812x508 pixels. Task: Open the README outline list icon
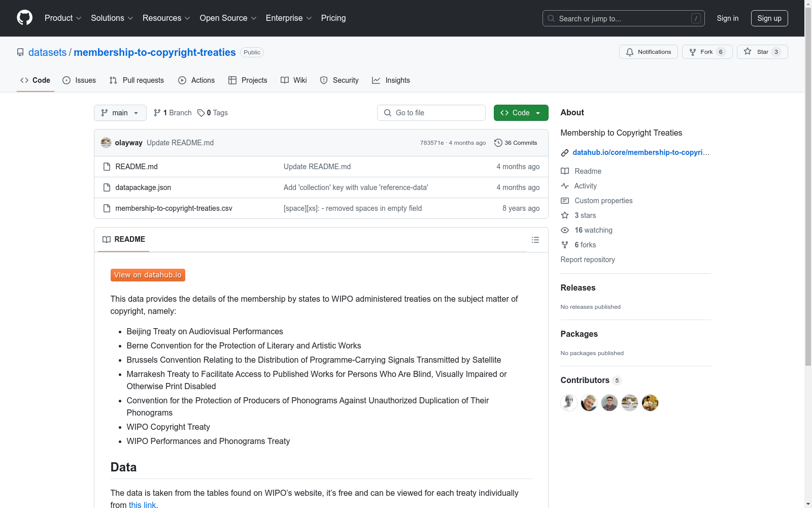pos(535,240)
